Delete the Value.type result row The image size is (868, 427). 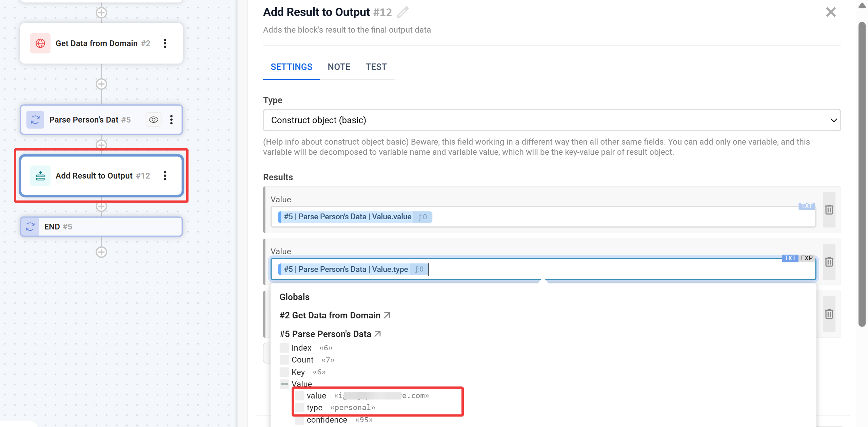point(829,262)
